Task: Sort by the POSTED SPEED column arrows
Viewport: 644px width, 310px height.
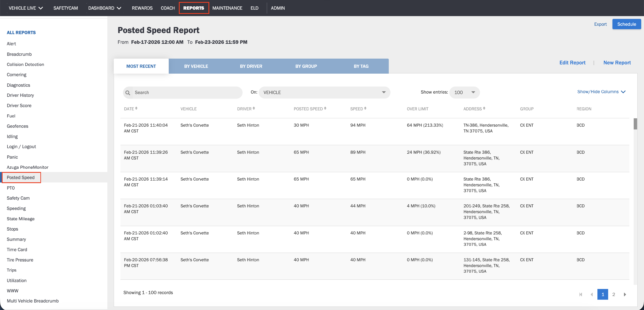Action: [x=325, y=108]
